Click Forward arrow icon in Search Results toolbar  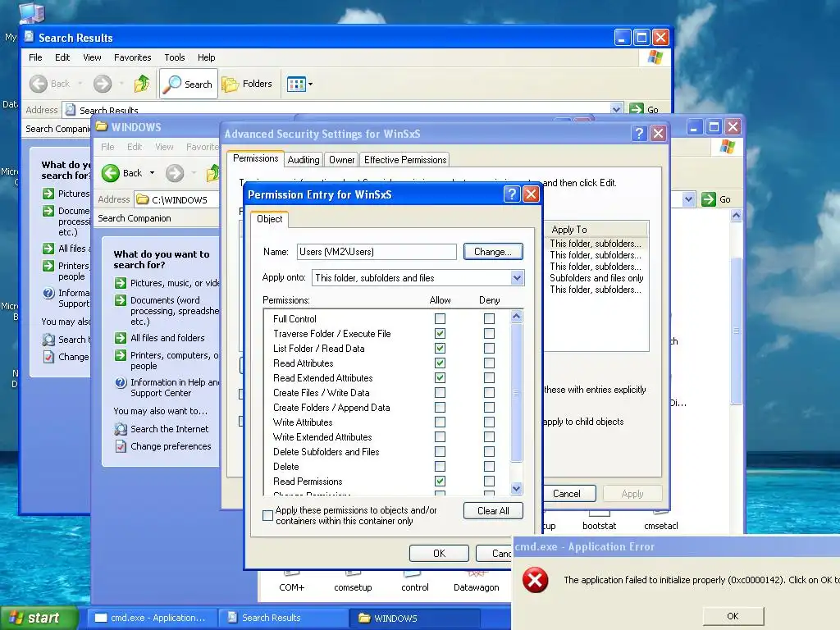103,84
